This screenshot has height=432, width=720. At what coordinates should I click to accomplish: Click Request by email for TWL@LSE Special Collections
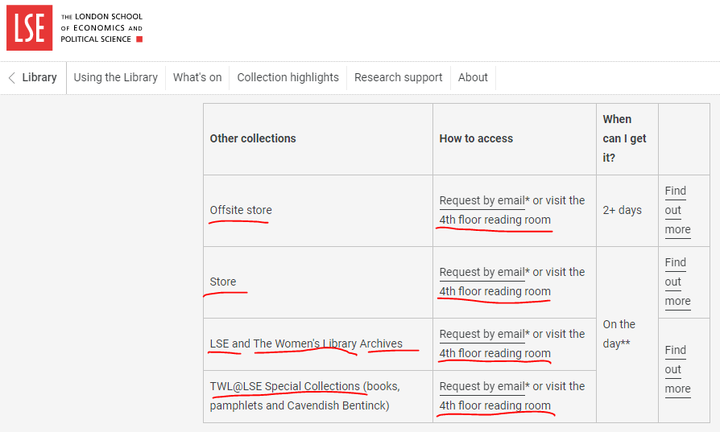(x=482, y=387)
